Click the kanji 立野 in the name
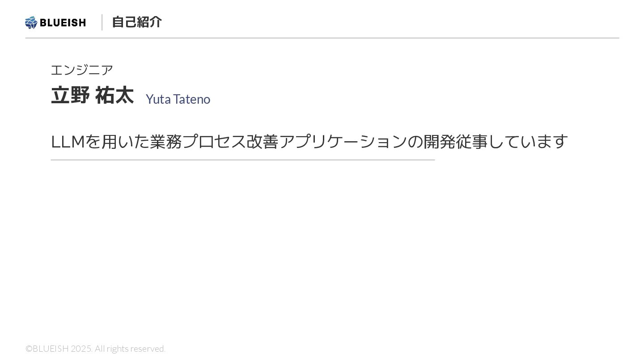The height and width of the screenshot is (362, 644). 70,95
